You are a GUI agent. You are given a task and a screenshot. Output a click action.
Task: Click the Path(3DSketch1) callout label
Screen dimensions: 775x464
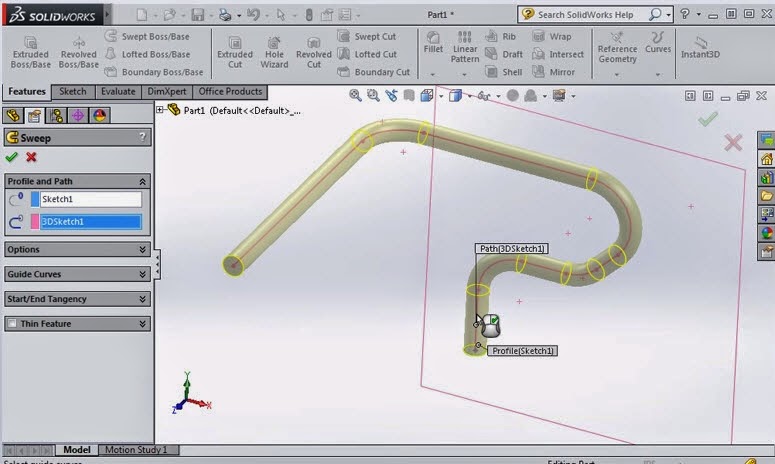click(512, 249)
